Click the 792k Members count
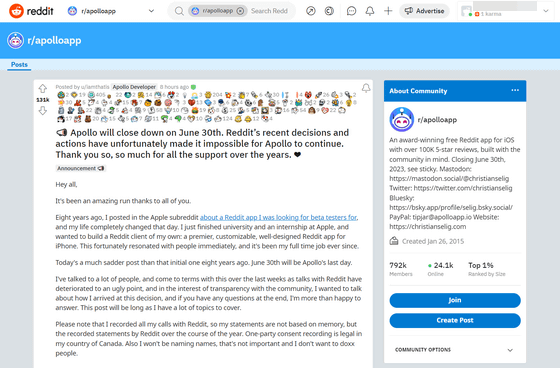Image resolution: width=560 pixels, height=368 pixels. click(x=401, y=269)
